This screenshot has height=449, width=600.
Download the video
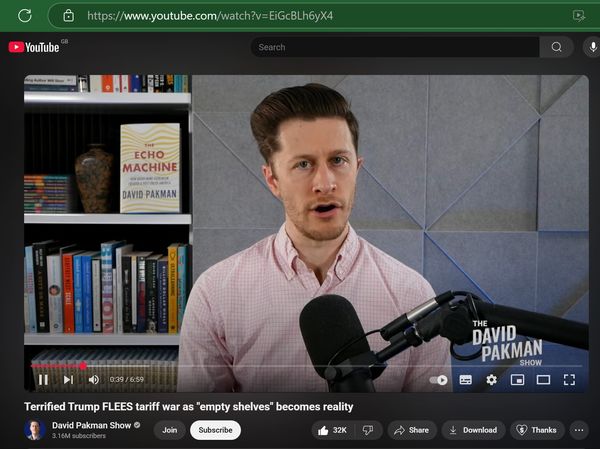(473, 430)
